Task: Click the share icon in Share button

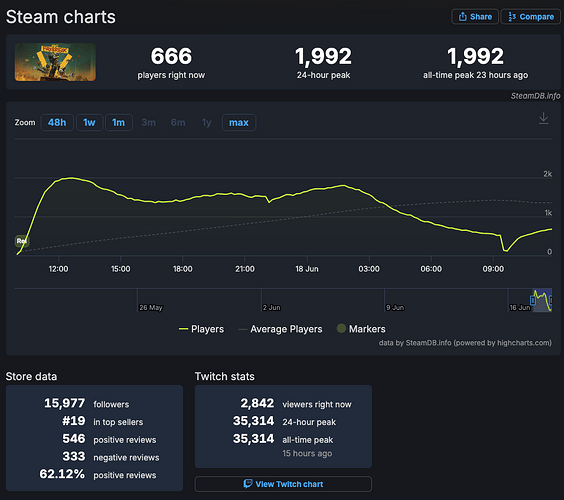Action: click(x=463, y=17)
